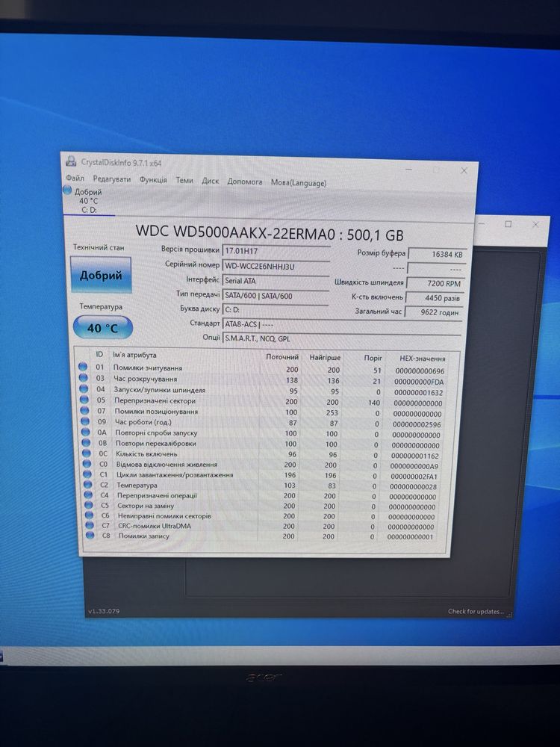Click the status dot for Цикли завантаження/розвантаження

click(87, 474)
